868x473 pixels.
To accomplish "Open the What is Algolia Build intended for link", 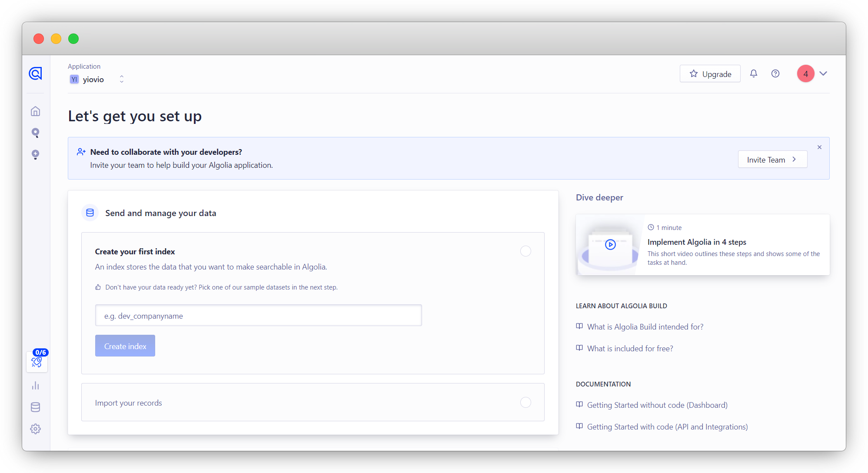I will point(645,326).
